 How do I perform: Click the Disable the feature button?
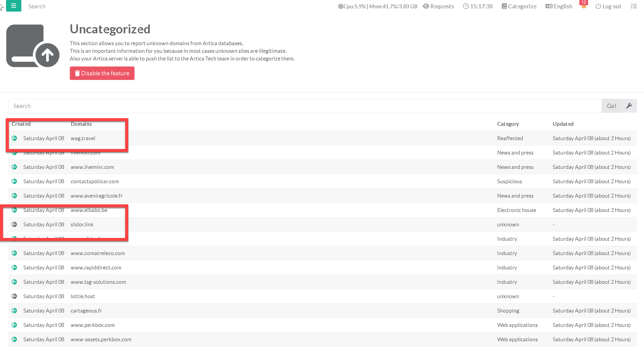pyautogui.click(x=102, y=73)
